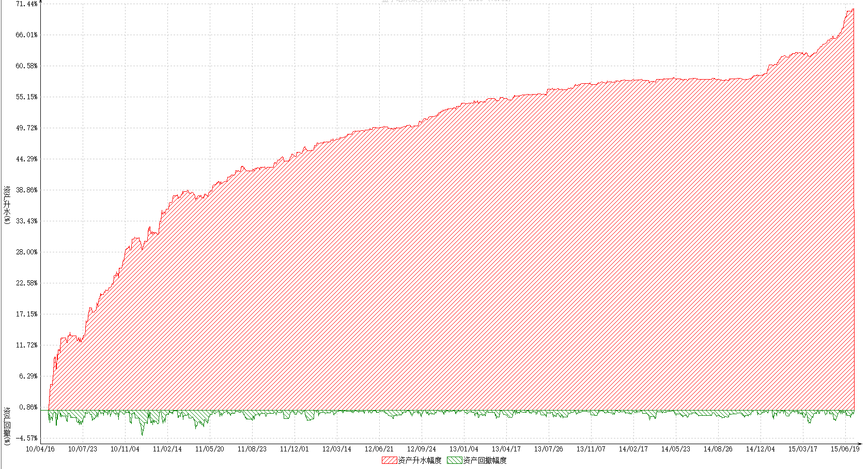Select the 10/11/04 date on x-axis
This screenshot has height=469, width=868.
pos(125,449)
